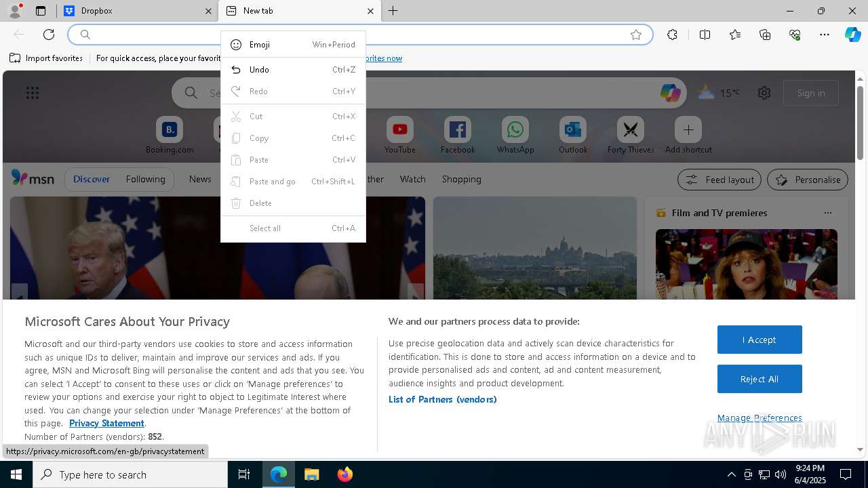Image resolution: width=868 pixels, height=488 pixels.
Task: Open the MSN apps grid icon
Action: [x=33, y=93]
